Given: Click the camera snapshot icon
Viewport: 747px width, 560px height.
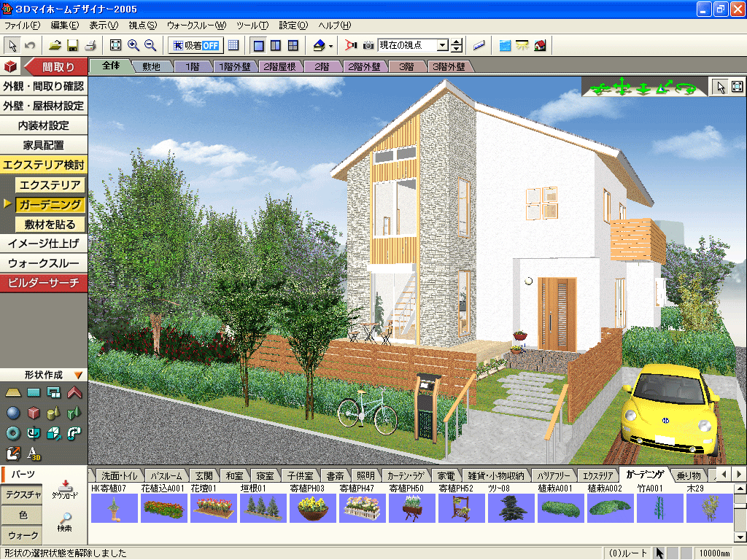Looking at the screenshot, I should tap(368, 45).
